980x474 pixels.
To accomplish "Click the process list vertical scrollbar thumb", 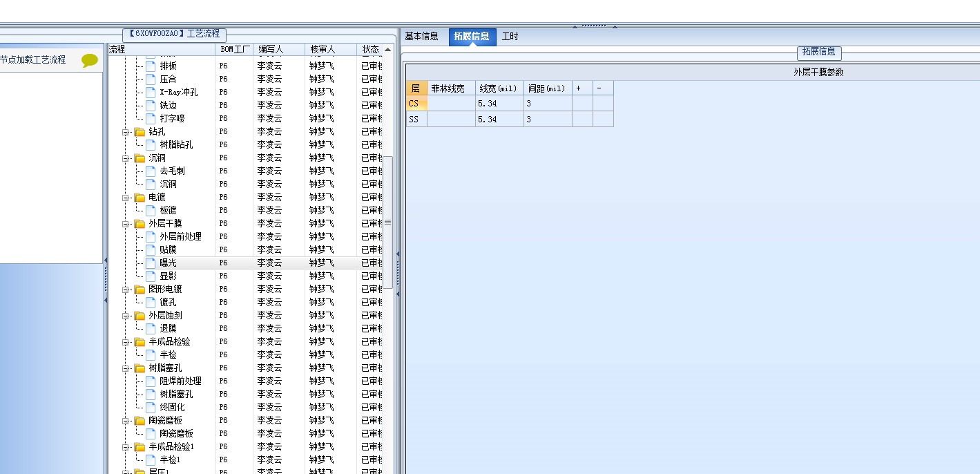I will (x=388, y=222).
